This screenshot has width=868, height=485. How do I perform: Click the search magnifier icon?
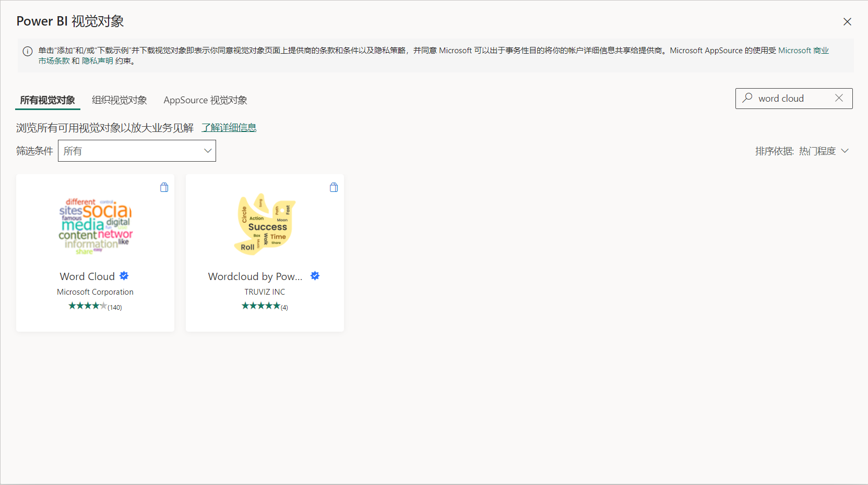tap(747, 98)
